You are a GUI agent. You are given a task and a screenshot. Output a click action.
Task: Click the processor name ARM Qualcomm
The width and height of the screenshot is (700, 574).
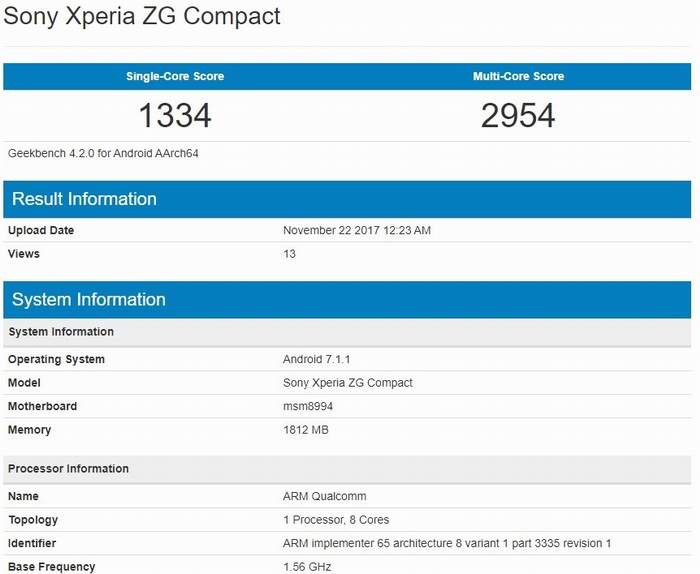point(325,496)
